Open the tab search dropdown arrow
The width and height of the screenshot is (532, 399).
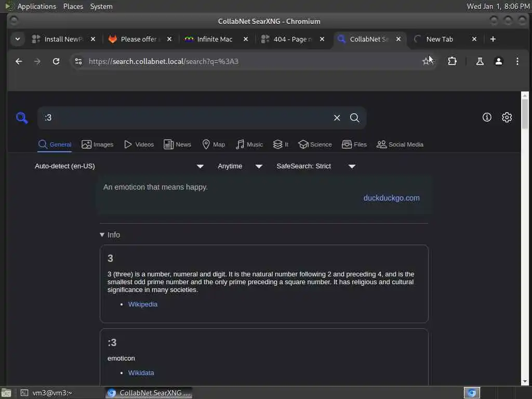pos(18,39)
